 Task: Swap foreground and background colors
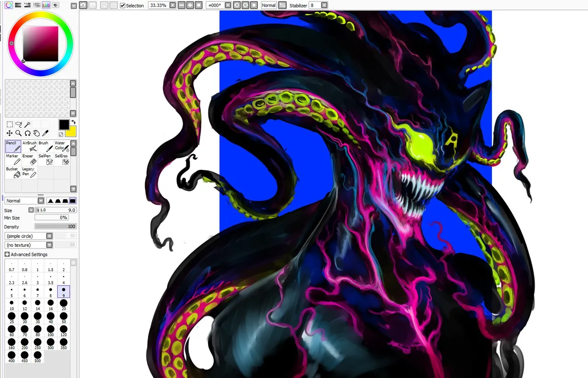(73, 123)
